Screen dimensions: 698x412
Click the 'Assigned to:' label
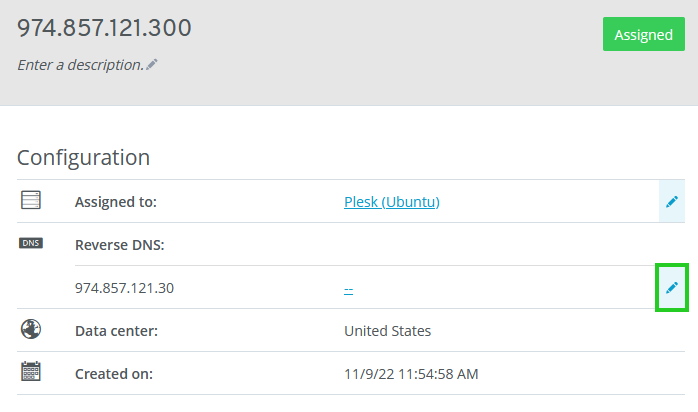[116, 202]
